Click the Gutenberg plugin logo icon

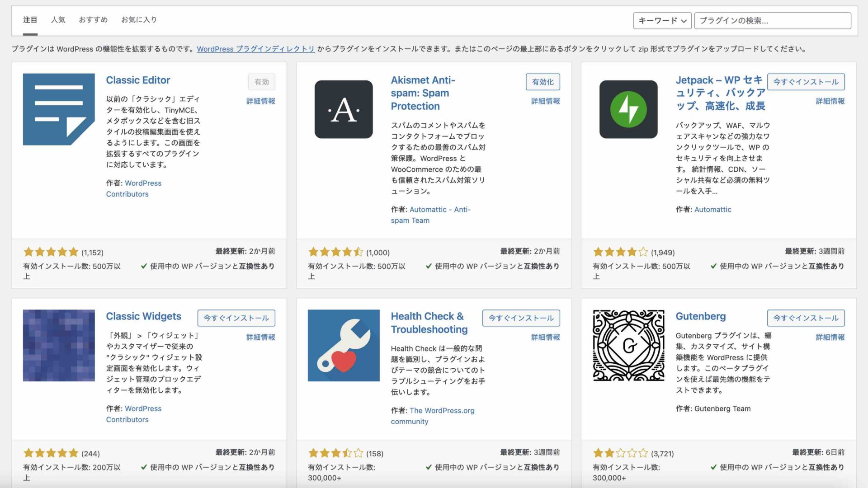pyautogui.click(x=628, y=345)
